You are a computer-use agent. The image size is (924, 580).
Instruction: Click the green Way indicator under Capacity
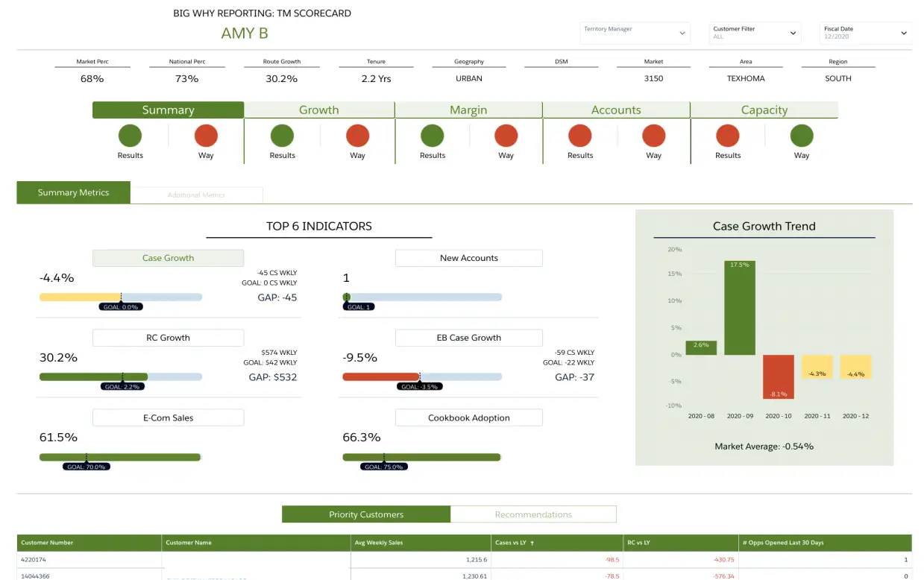[801, 138]
